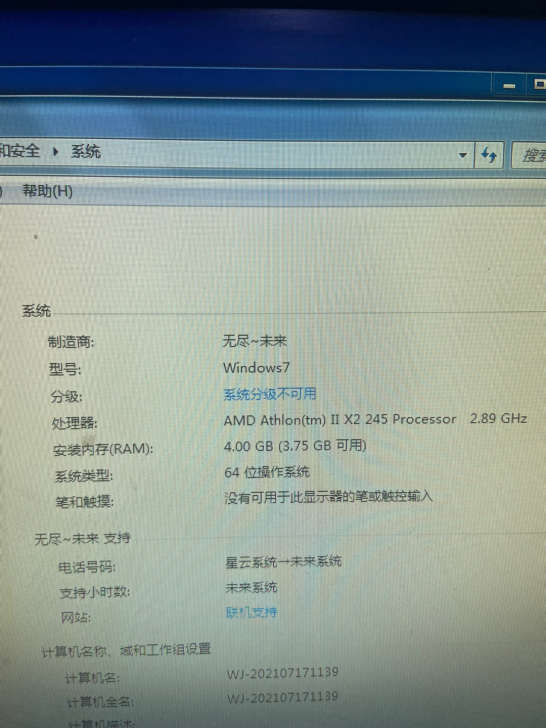Click the 分级: label
Viewport: 546px width, 728px height.
tap(66, 397)
